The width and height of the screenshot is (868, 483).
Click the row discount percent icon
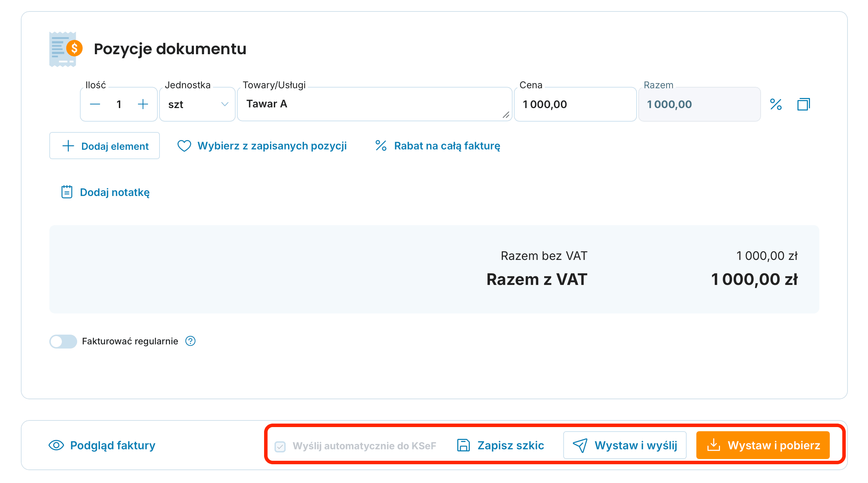[x=776, y=104]
